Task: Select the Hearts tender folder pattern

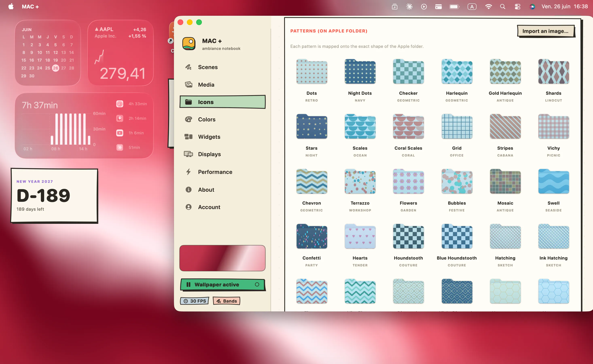Action: (360, 236)
